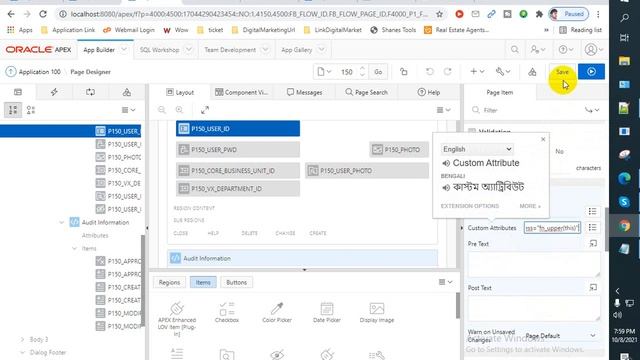The height and width of the screenshot is (360, 640).
Task: Open the Administration user-settings menu
Action: coord(538,50)
